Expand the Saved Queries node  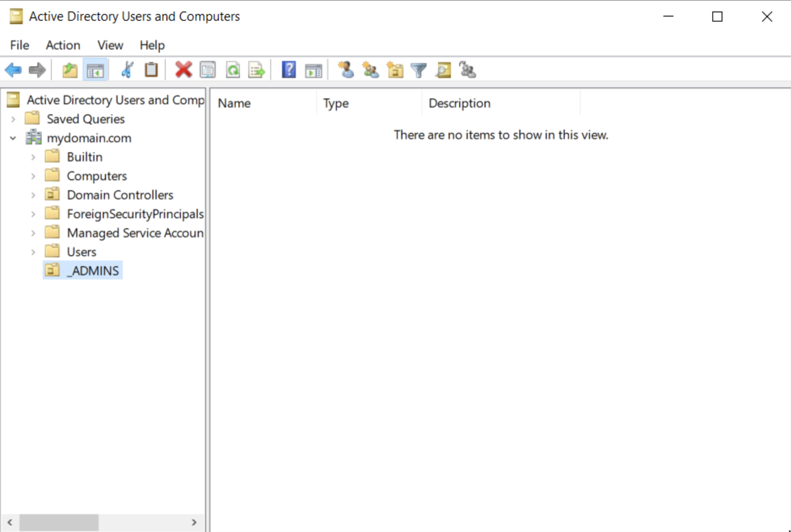[13, 119]
